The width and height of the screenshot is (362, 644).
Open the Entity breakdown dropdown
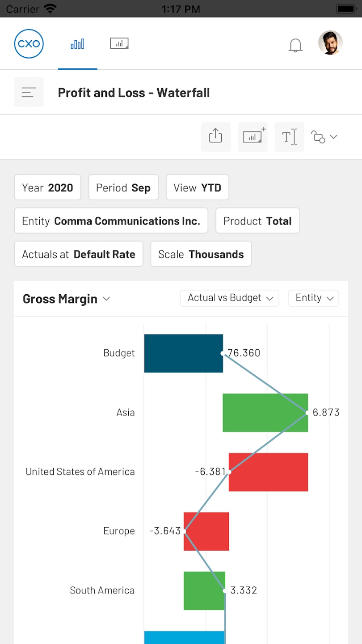point(313,298)
